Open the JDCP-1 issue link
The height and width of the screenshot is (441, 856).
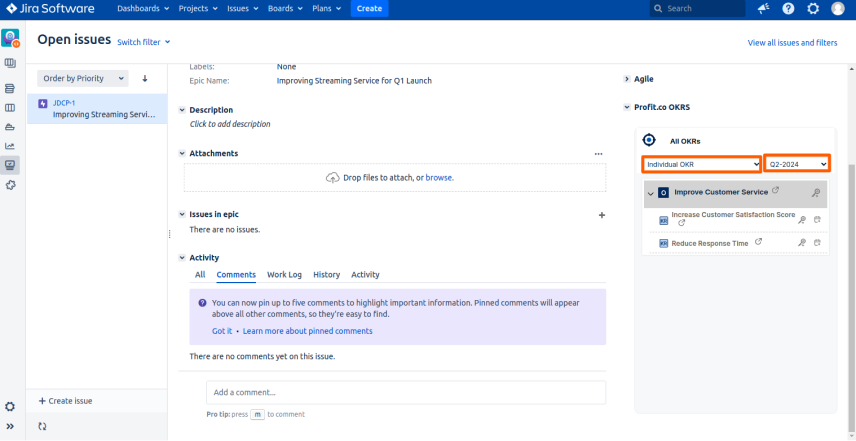(x=64, y=103)
